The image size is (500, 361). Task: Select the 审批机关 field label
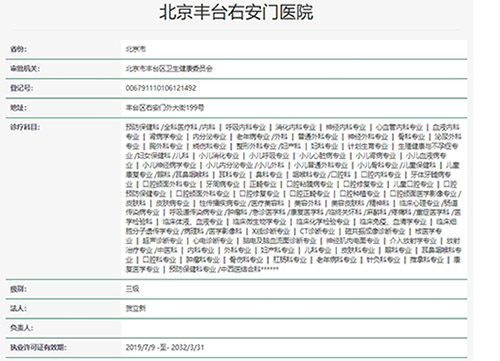[25, 69]
